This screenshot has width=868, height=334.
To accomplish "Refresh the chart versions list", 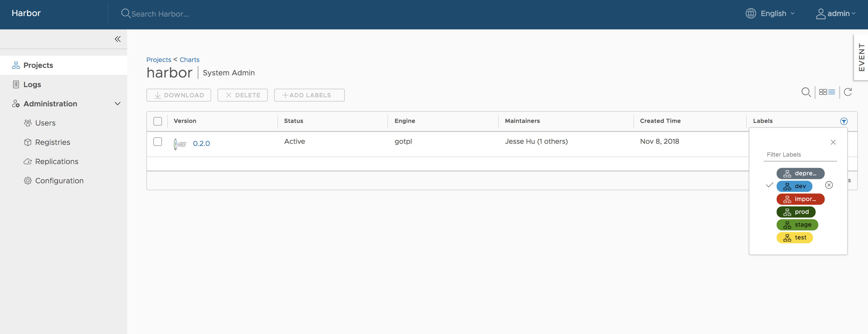I will [848, 92].
